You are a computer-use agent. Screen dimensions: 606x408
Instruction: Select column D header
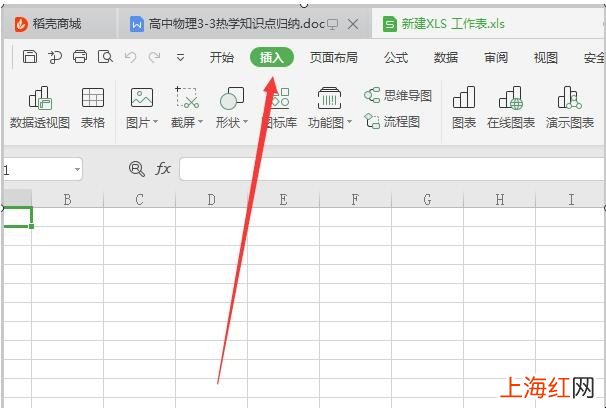[x=211, y=199]
